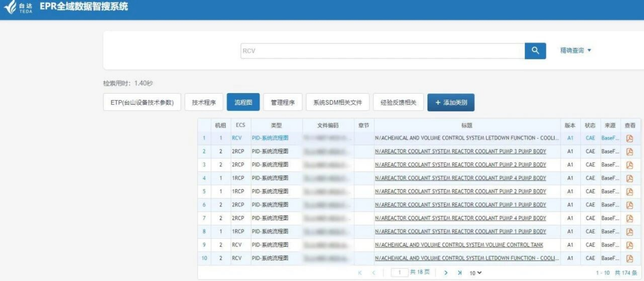Open PDF icon for row 6

629,205
